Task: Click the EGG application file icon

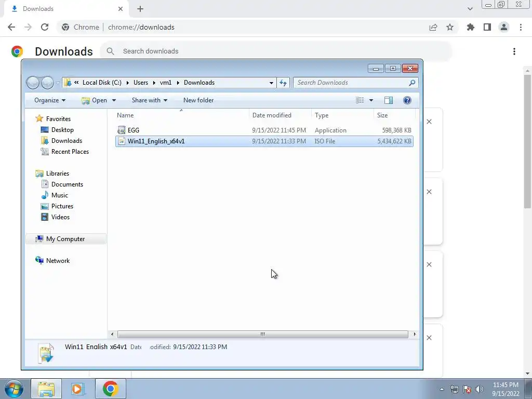Action: point(122,130)
